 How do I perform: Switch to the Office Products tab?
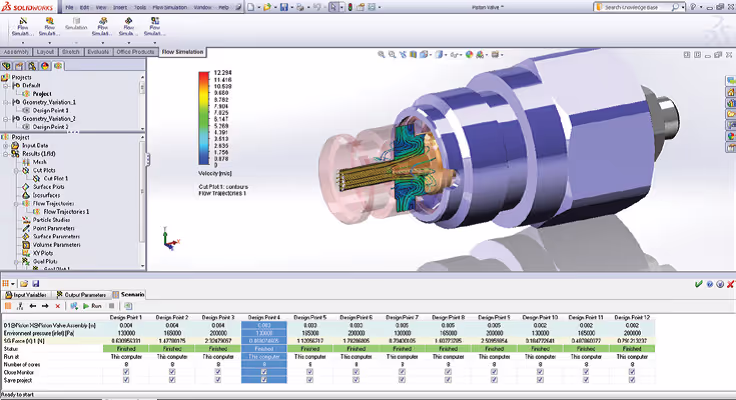(x=135, y=52)
